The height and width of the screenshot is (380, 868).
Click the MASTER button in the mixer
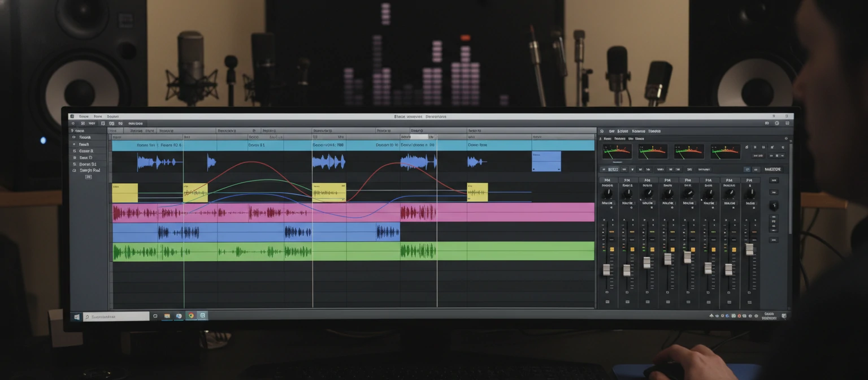[x=773, y=169]
